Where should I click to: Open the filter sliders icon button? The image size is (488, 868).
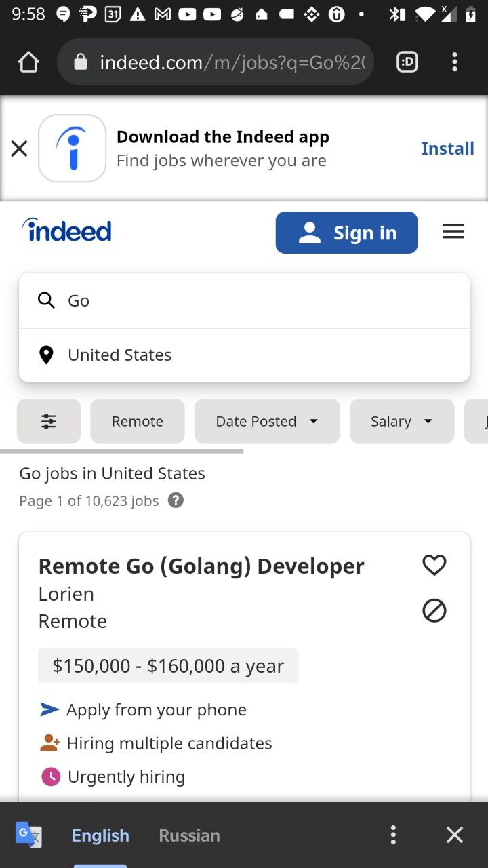tap(49, 421)
